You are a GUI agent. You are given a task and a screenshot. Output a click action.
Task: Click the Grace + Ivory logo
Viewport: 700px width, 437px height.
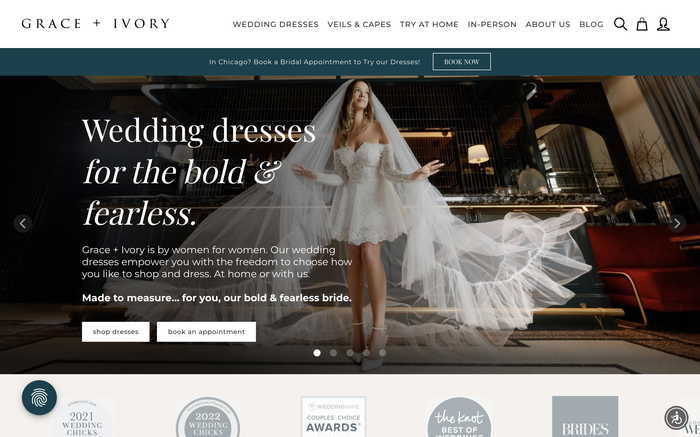point(96,23)
